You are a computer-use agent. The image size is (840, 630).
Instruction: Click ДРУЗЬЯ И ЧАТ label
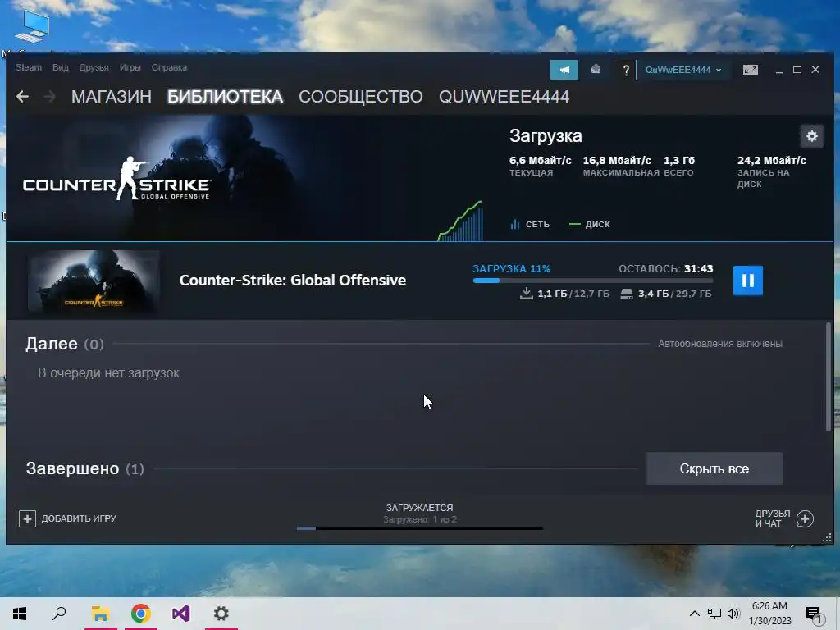pos(773,518)
